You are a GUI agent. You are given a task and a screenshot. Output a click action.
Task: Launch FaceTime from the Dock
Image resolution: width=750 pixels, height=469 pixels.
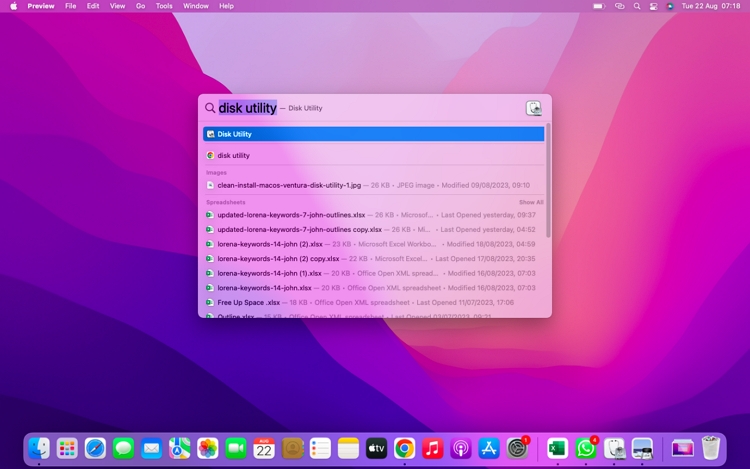(236, 448)
